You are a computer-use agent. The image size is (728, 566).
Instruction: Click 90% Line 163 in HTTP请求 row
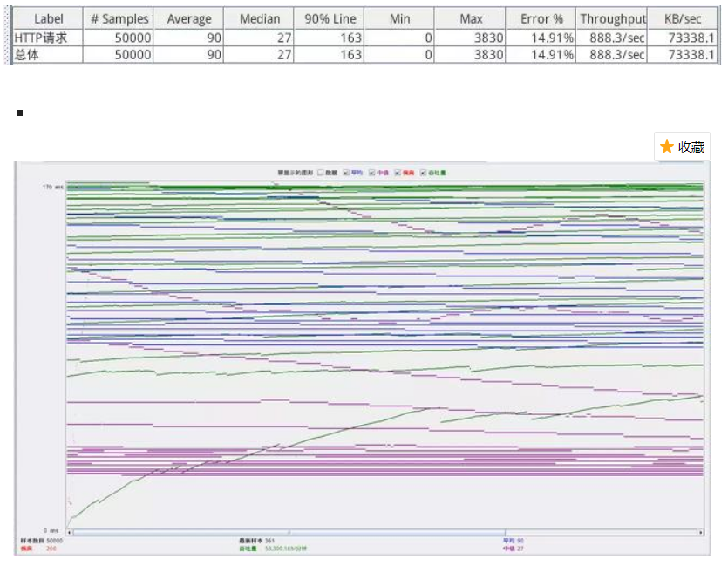(351, 38)
